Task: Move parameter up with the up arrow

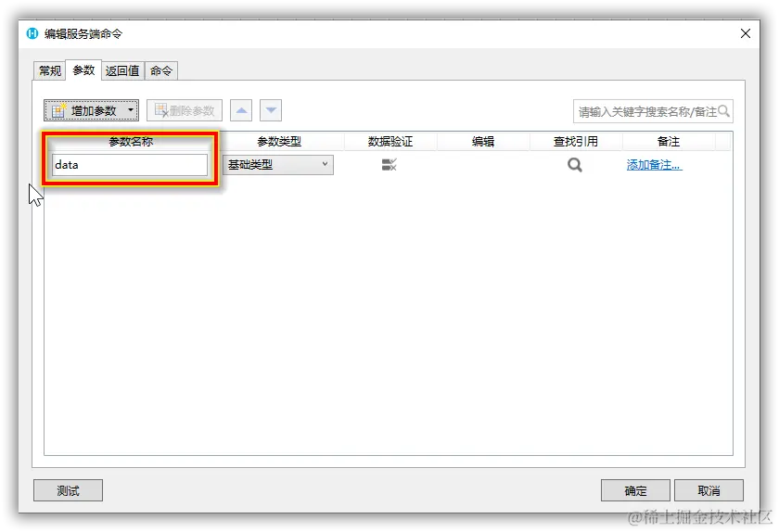Action: [241, 110]
